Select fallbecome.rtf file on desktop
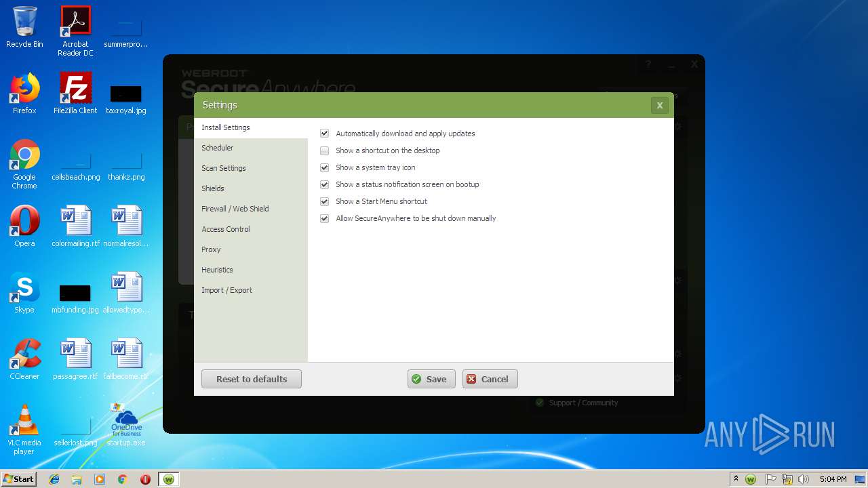The width and height of the screenshot is (868, 488). point(126,359)
